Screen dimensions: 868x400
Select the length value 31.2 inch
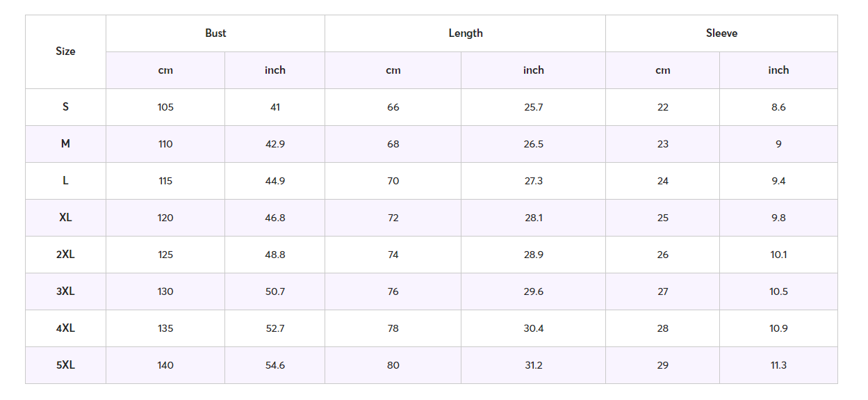(534, 365)
